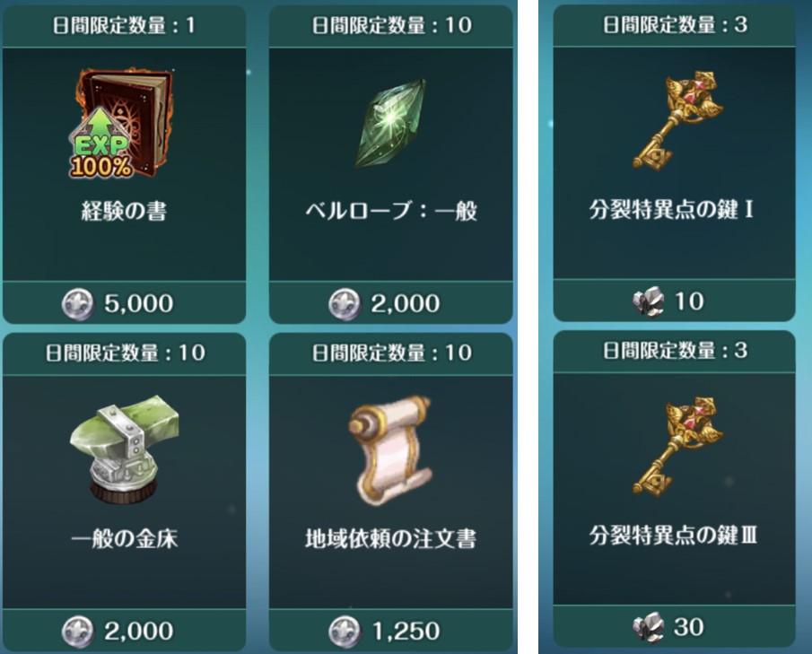This screenshot has height=654, width=812.
Task: Select the golden key for 分裂特異点の鍵Ⅲ
Action: coord(677,447)
